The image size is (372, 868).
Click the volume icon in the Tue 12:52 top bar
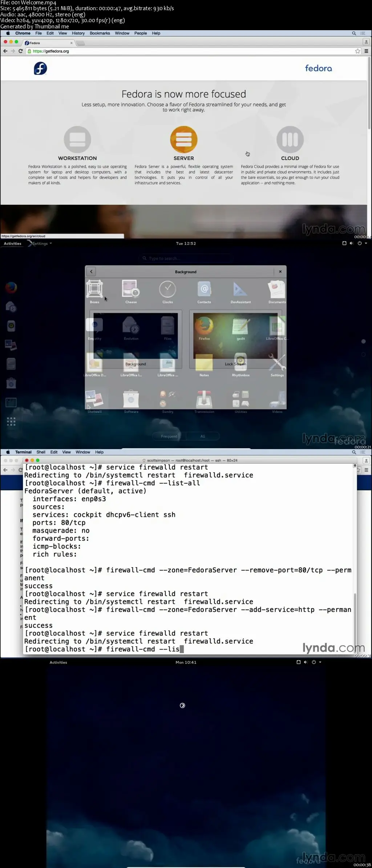352,243
